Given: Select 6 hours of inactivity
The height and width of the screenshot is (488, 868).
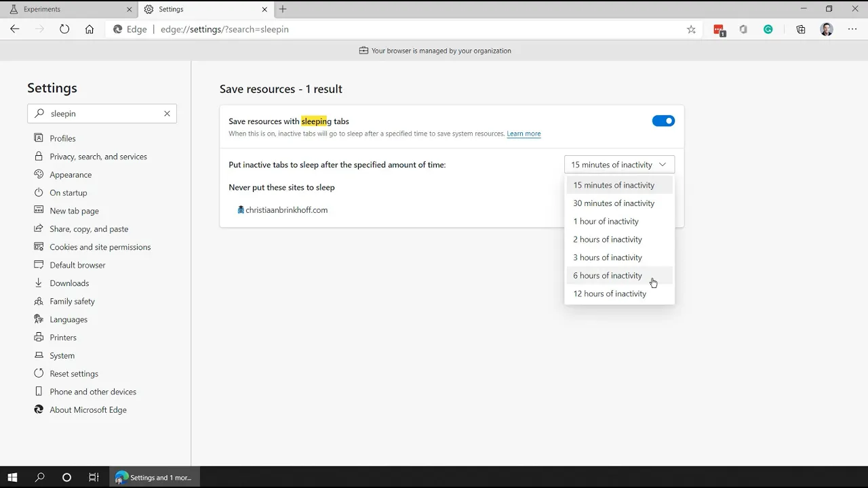Looking at the screenshot, I should click(619, 275).
